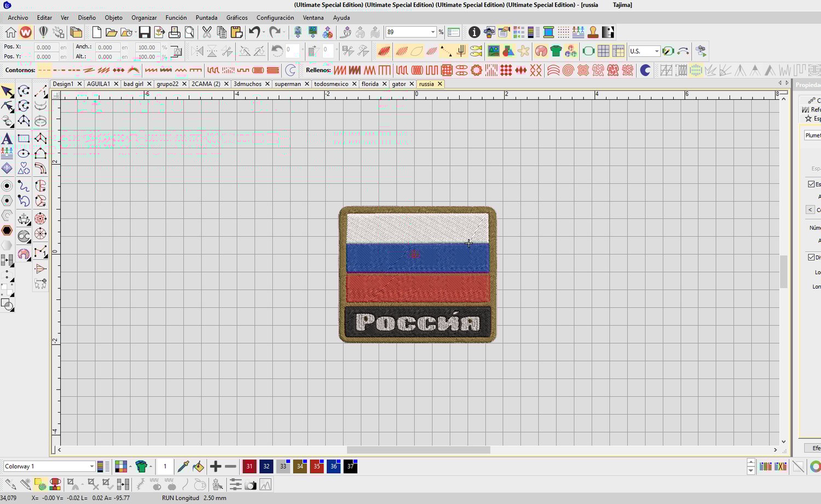Screen dimensions: 821x504
Task: Select the Rectangle digitizing tool
Action: (x=24, y=138)
